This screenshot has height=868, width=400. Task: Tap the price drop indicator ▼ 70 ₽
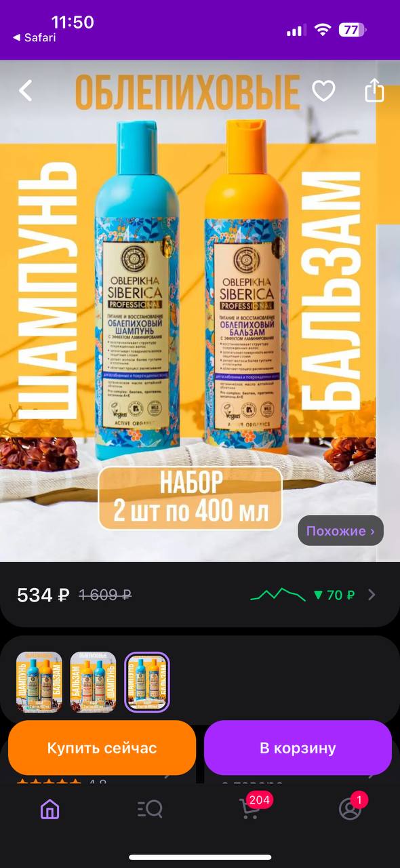pyautogui.click(x=334, y=595)
